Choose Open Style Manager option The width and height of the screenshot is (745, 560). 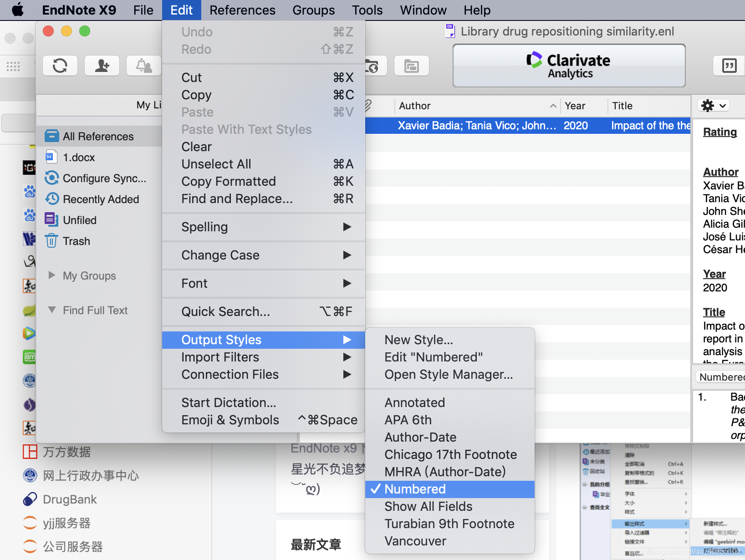point(450,374)
